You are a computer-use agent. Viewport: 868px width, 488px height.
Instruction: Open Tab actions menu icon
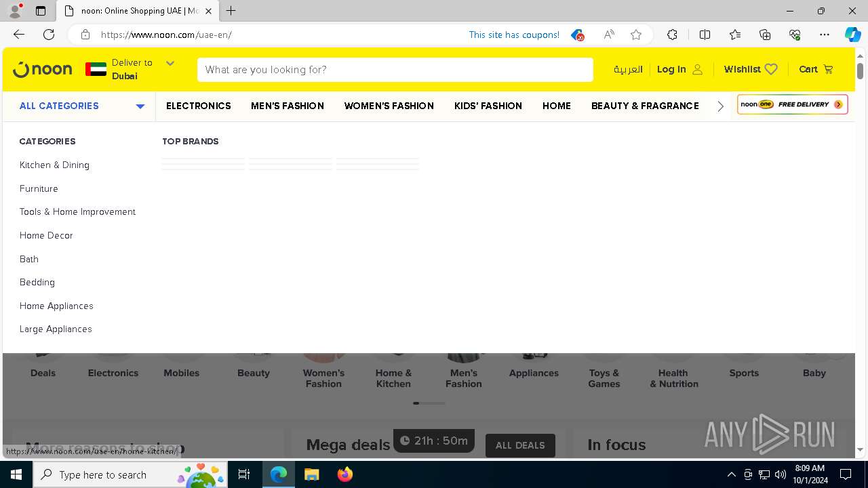(x=41, y=11)
